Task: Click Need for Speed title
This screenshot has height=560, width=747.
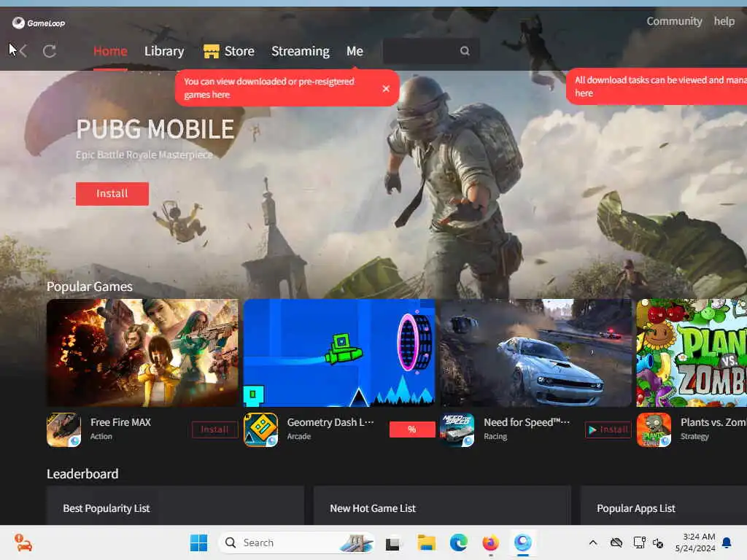Action: [527, 422]
